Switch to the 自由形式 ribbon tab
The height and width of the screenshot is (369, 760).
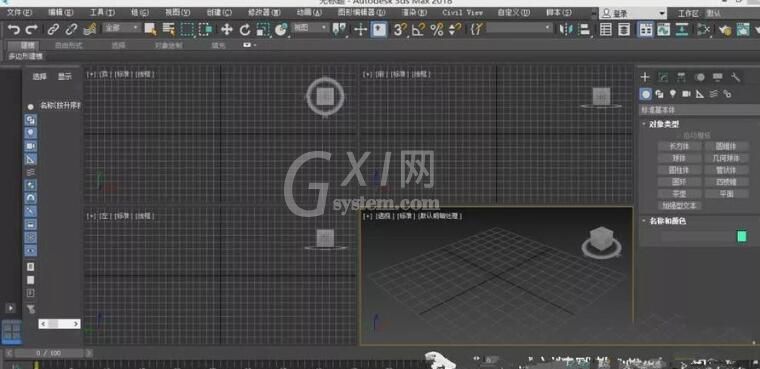tap(68, 46)
